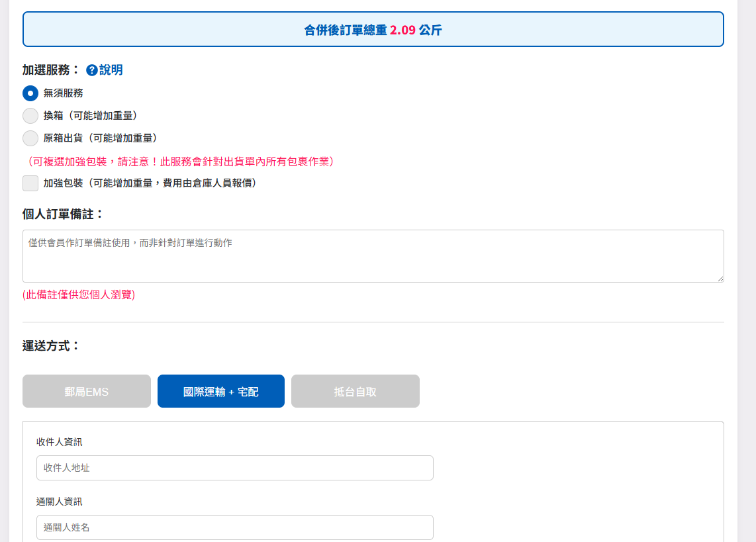
Task: Click the 通關人資訊 section label
Action: [x=60, y=502]
